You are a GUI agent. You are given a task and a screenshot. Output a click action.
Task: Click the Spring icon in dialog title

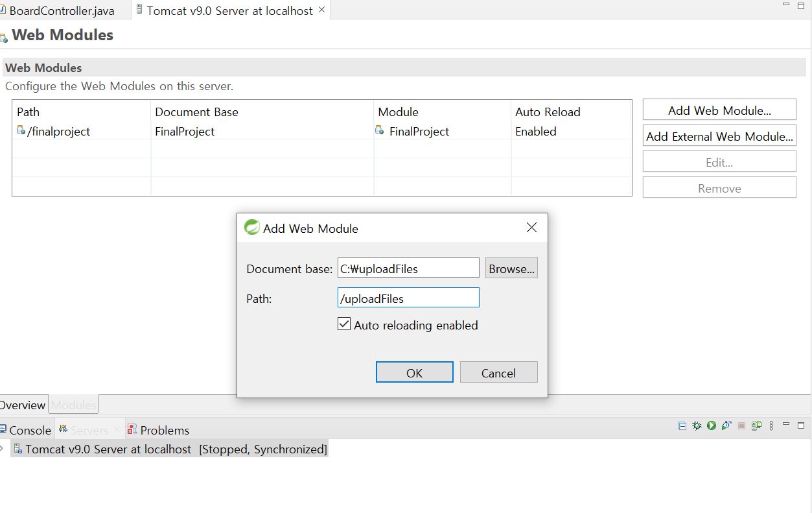pyautogui.click(x=251, y=228)
